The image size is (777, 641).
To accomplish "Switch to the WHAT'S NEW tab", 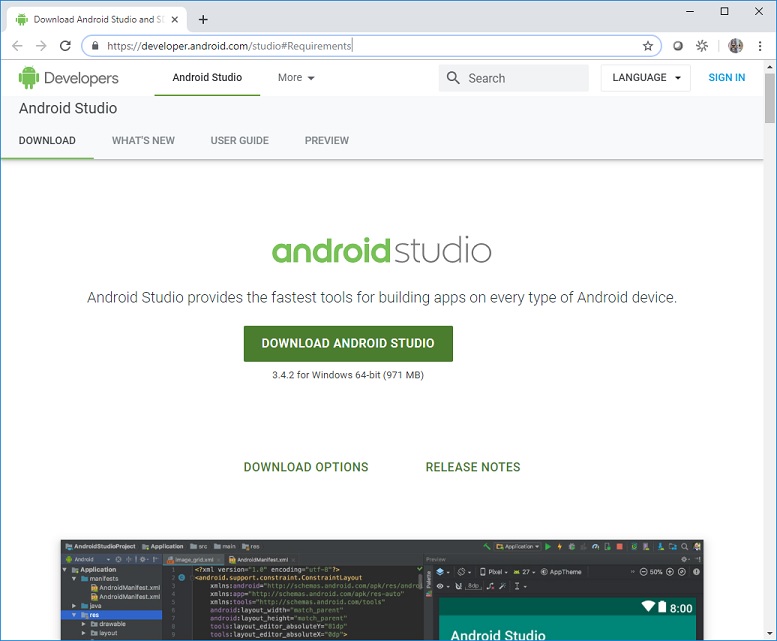I will click(x=143, y=141).
